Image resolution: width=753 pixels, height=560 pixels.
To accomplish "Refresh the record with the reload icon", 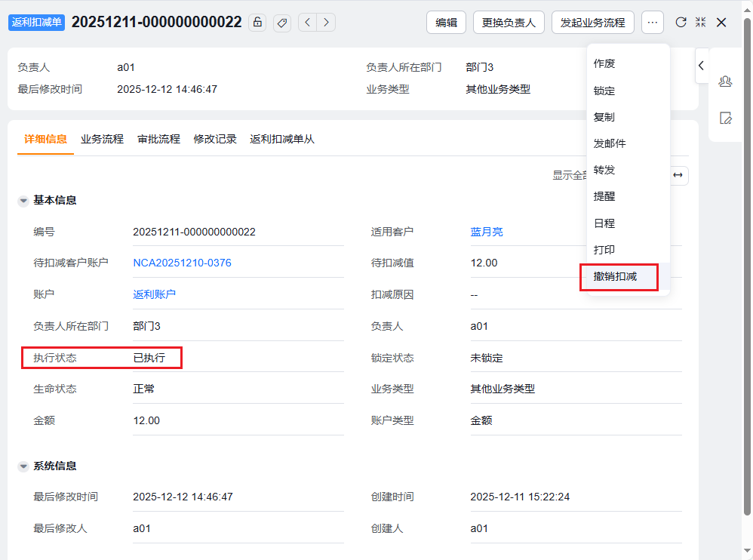I will coord(681,22).
